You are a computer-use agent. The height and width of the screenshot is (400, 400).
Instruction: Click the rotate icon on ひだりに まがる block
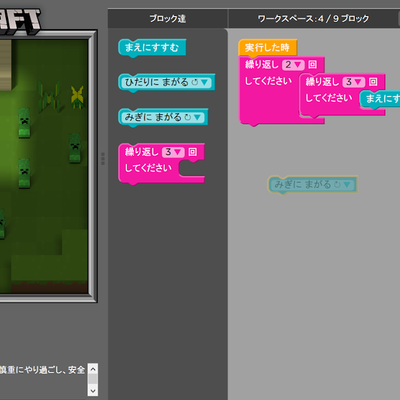tap(195, 82)
